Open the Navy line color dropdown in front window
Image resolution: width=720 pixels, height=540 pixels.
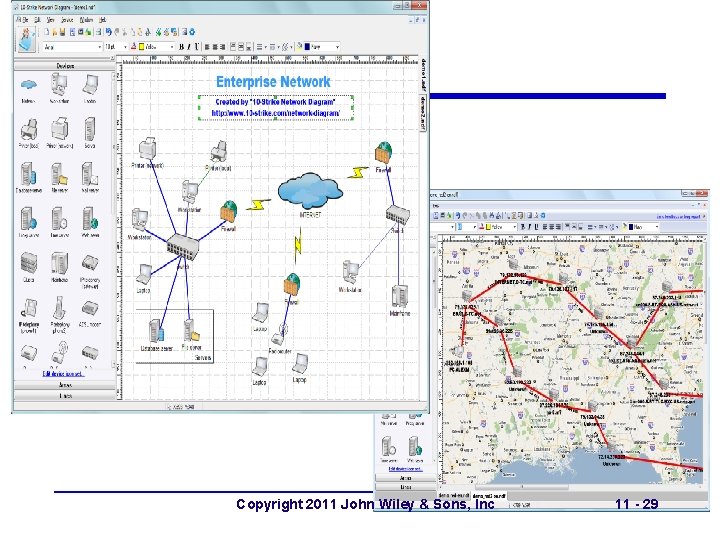coord(338,47)
